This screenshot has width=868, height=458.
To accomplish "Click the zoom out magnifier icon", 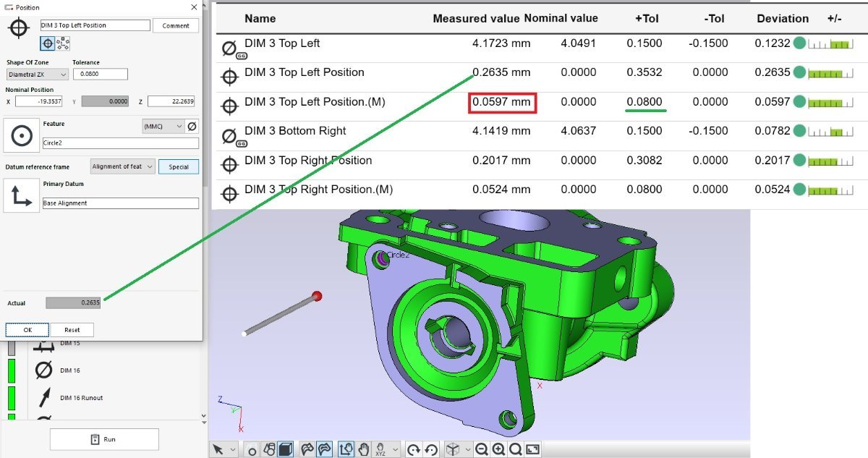I will (x=482, y=449).
